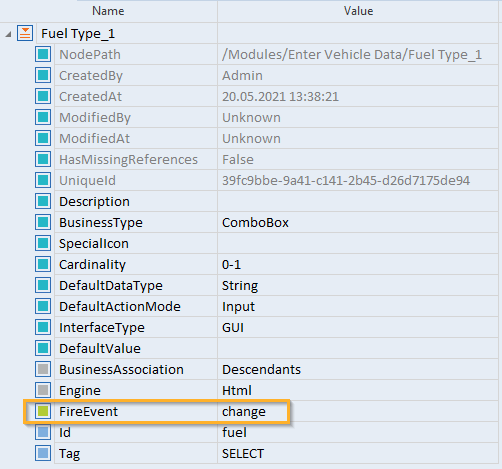Click the gray icon beside Engine

[x=43, y=390]
